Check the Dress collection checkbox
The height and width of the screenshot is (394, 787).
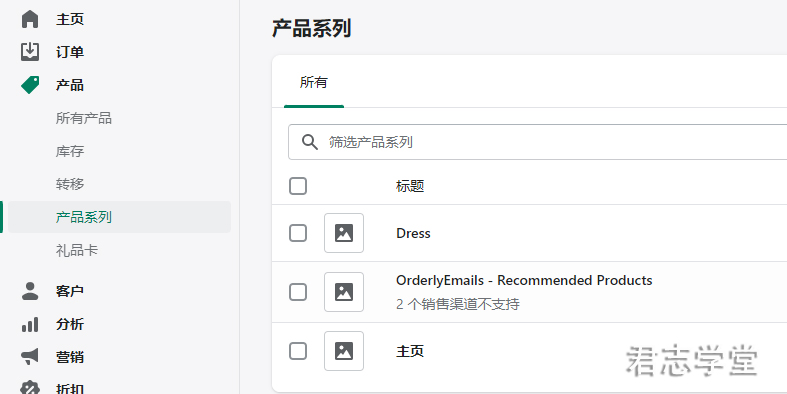click(298, 233)
